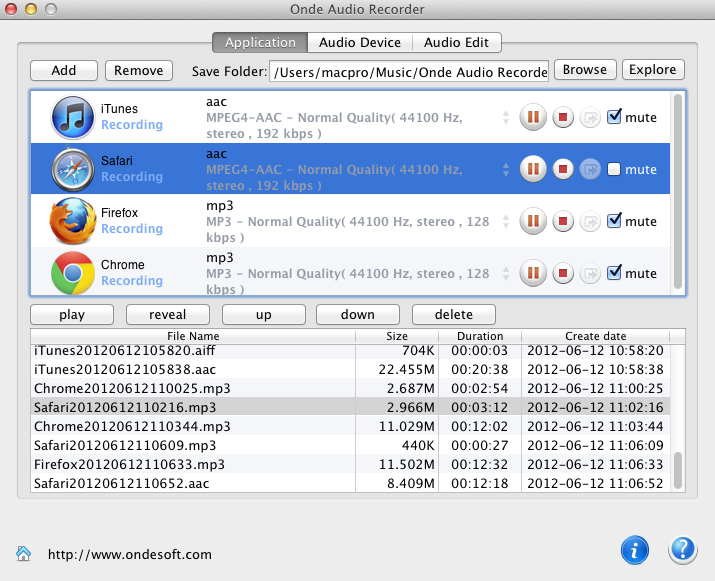Select Firefox20120612110633.mp3 in file list
Screen dimensions: 715x581
click(129, 464)
